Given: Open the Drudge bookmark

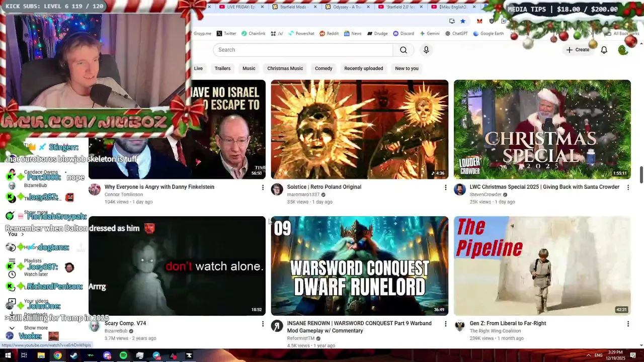Looking at the screenshot, I should click(x=377, y=34).
